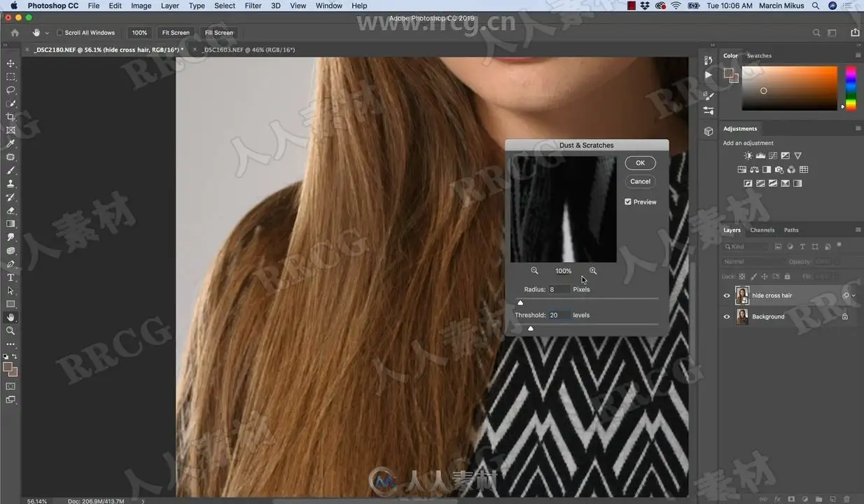
Task: Expand smart filters on 'hide cross hair' layer
Action: coord(853,295)
